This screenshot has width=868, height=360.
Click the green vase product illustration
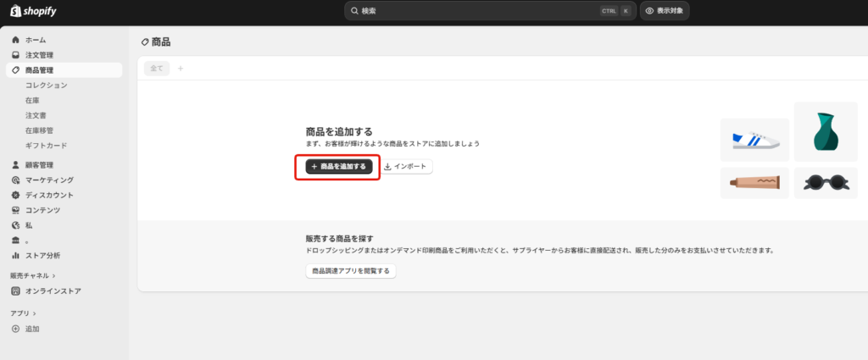[826, 131]
